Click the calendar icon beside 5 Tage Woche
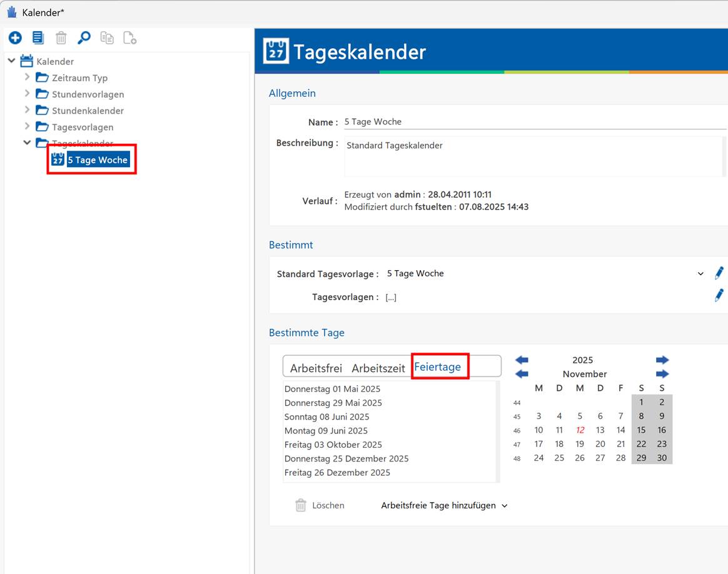This screenshot has height=574, width=728. coord(58,159)
